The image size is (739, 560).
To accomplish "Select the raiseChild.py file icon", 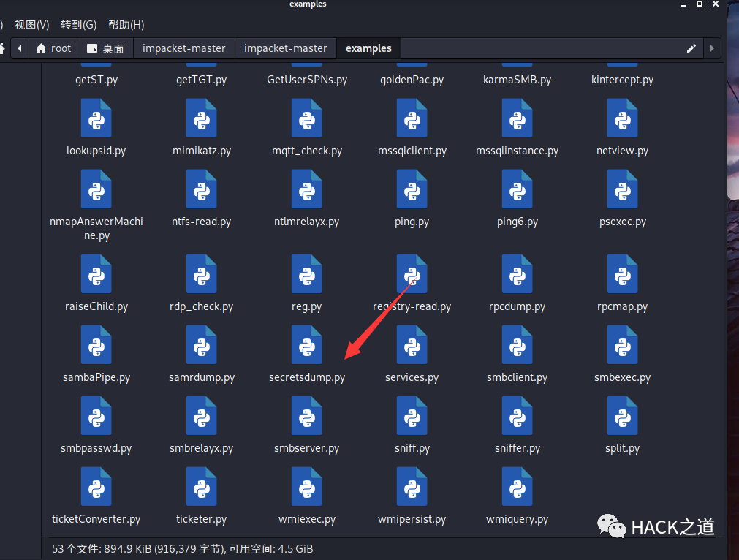I will pyautogui.click(x=96, y=274).
